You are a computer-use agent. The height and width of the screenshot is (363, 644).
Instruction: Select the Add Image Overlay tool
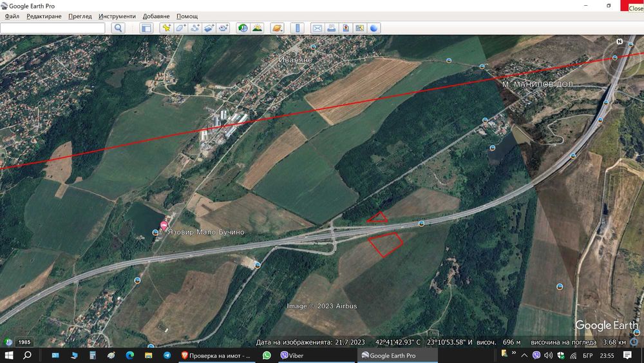[x=209, y=28]
